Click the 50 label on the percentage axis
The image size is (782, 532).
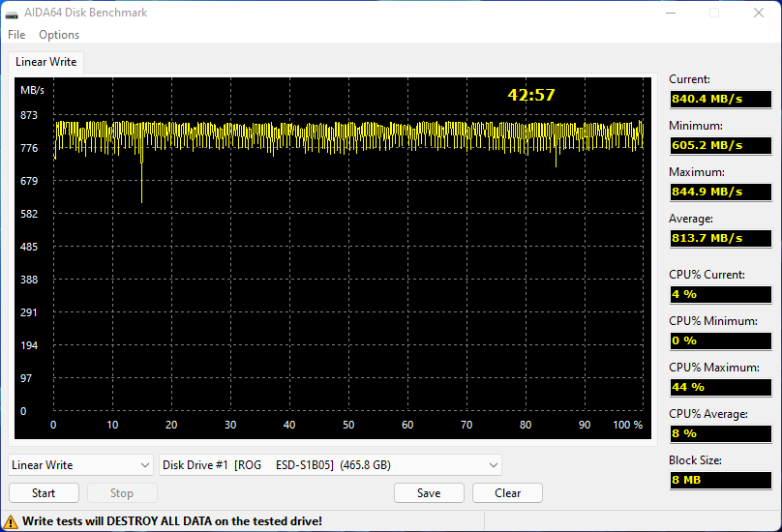click(x=348, y=425)
